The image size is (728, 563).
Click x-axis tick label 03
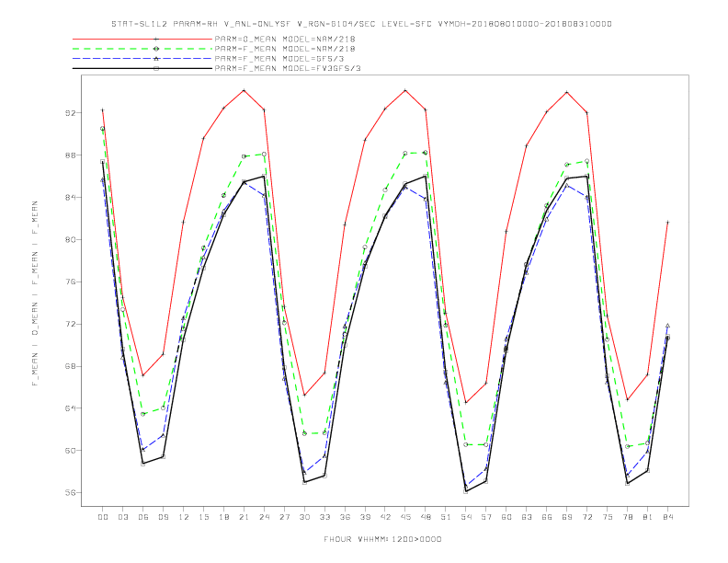point(123,517)
